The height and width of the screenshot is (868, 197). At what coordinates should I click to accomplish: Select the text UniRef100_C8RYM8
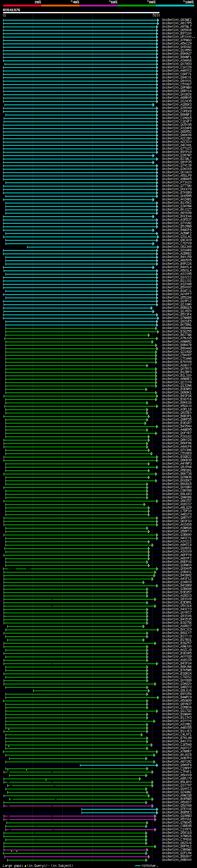pyautogui.click(x=177, y=491)
